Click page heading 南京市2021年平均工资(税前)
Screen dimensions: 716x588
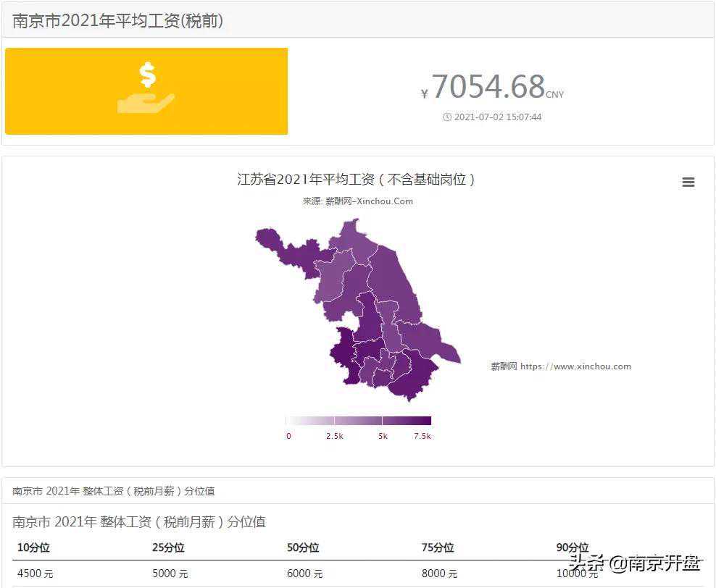(x=118, y=21)
